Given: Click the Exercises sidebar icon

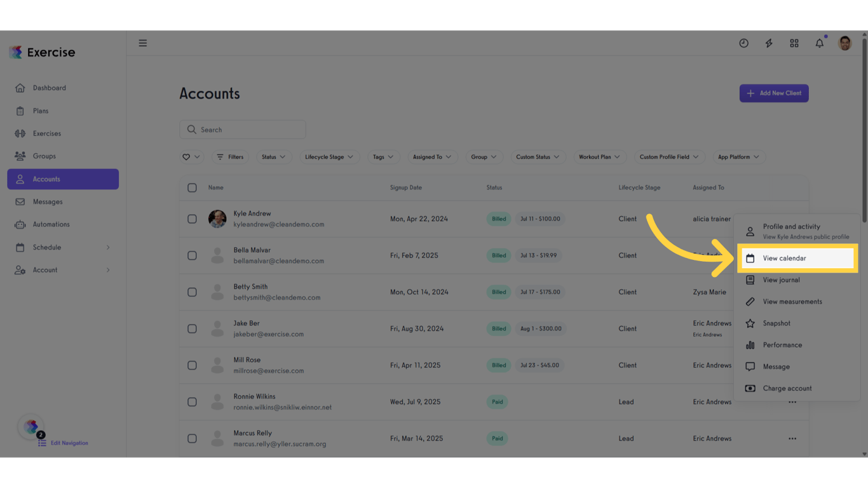Looking at the screenshot, I should tap(22, 133).
